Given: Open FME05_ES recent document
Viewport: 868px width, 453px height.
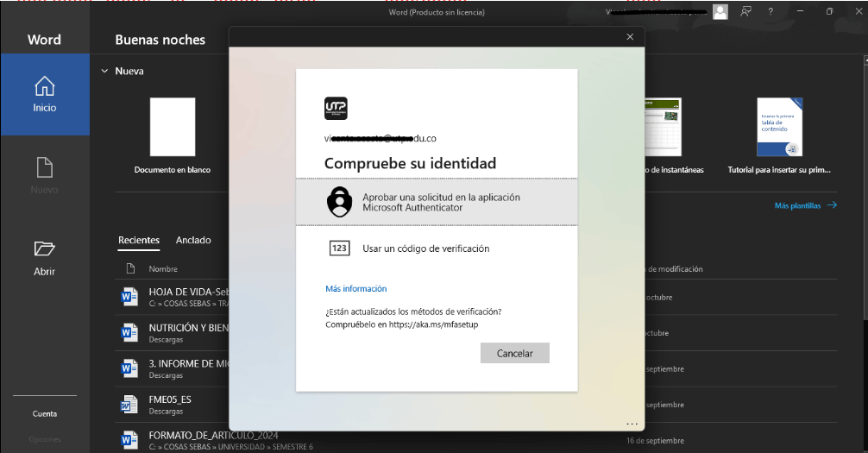Looking at the screenshot, I should pos(172,405).
